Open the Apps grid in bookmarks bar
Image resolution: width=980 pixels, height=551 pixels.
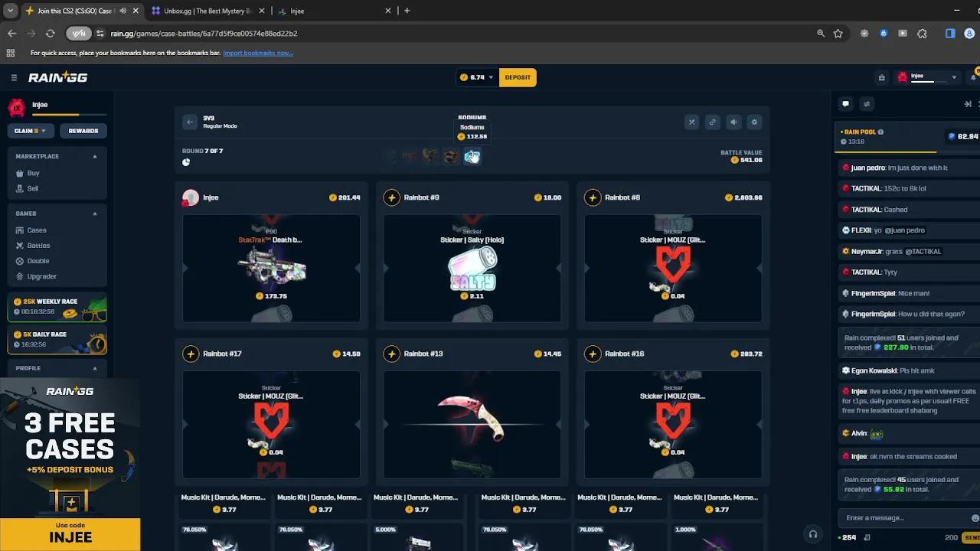11,53
